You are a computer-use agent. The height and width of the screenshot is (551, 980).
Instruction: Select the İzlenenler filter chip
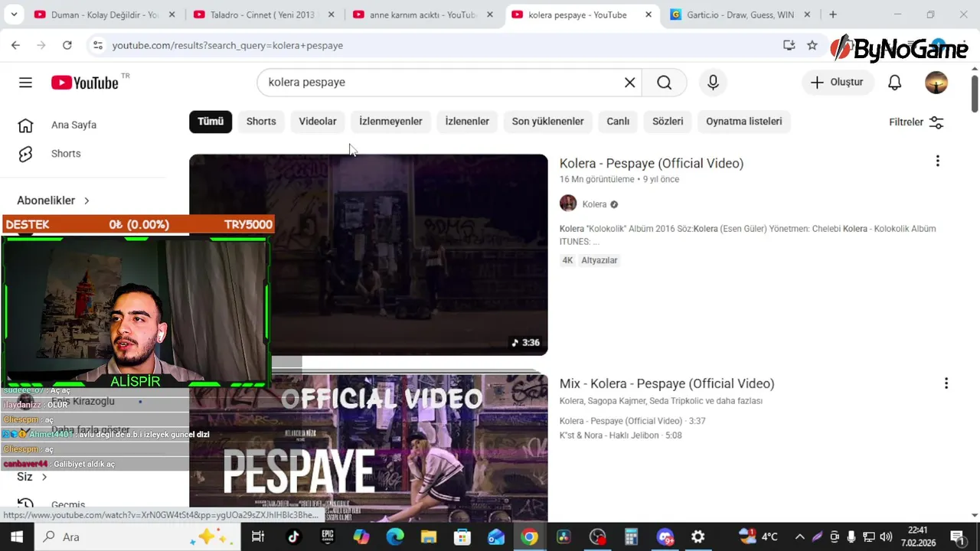coord(467,122)
